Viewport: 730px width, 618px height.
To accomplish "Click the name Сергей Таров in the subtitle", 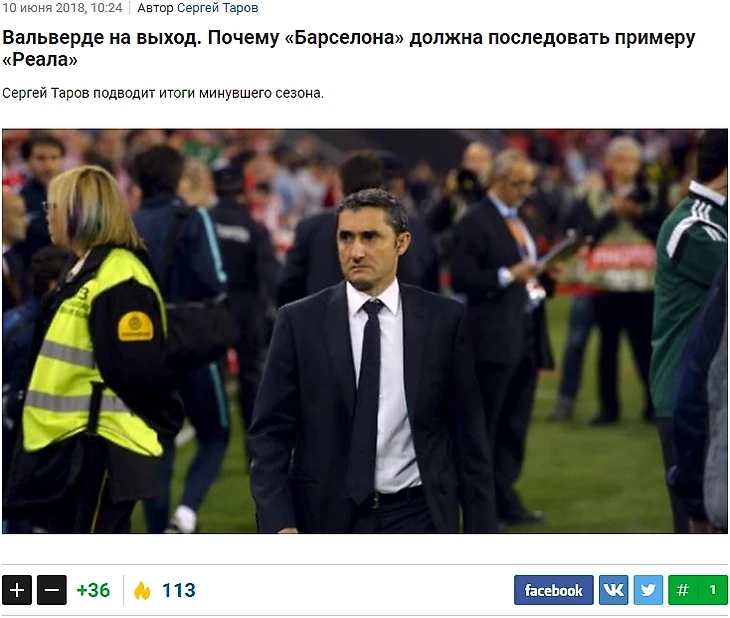I will pos(45,93).
